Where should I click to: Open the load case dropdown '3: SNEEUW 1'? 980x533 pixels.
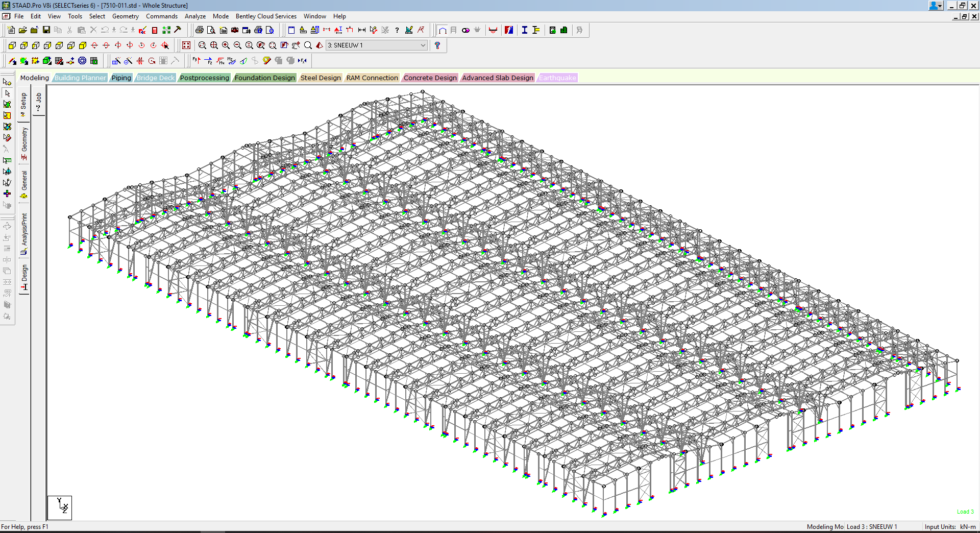coord(377,45)
